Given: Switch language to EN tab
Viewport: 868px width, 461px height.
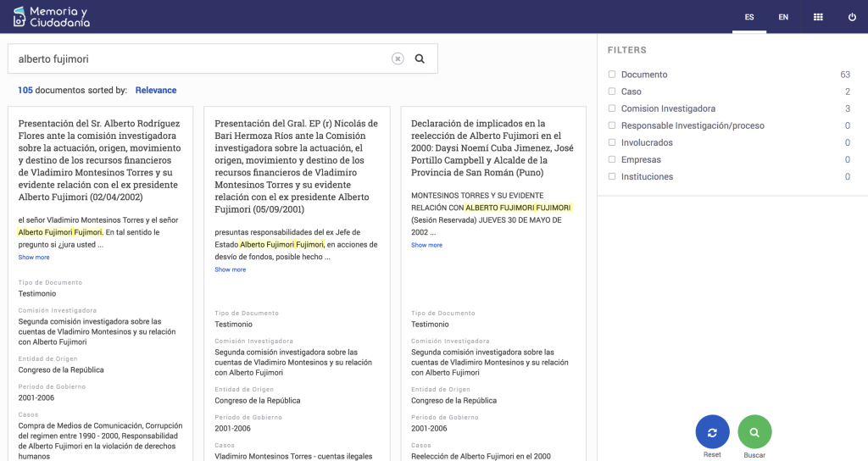Looking at the screenshot, I should (x=783, y=17).
